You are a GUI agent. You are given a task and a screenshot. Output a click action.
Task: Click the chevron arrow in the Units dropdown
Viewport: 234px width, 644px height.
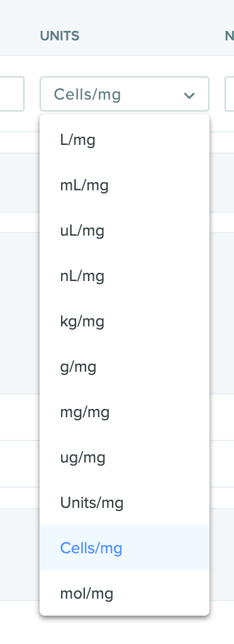coord(189,96)
